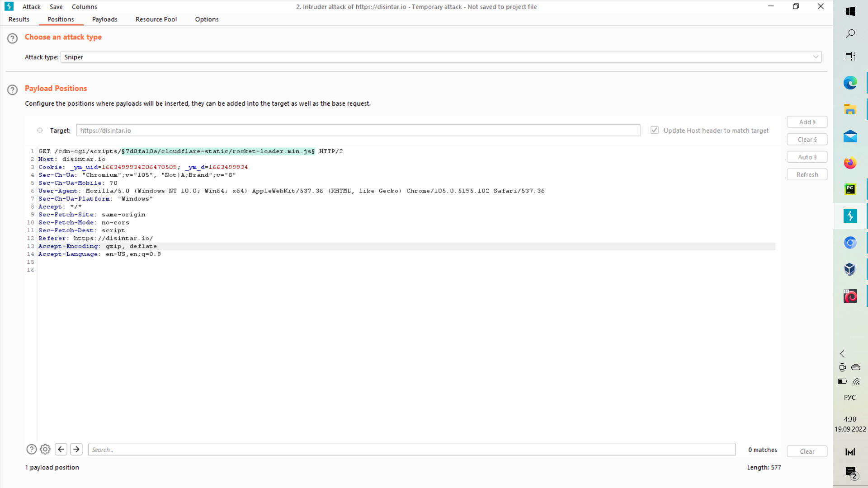Screen dimensions: 868x488
Task: Click the Meet Now tray icon
Action: click(x=842, y=367)
